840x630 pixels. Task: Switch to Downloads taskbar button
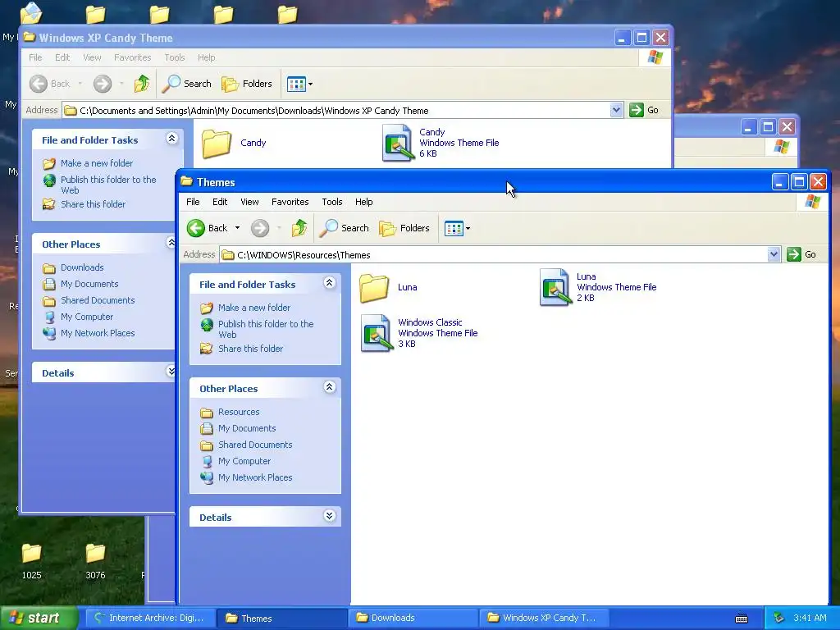(x=413, y=619)
